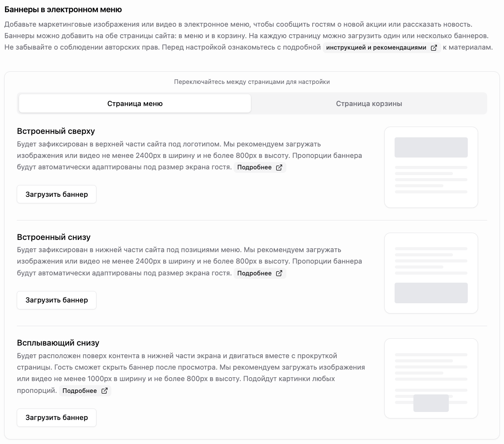The width and height of the screenshot is (504, 444).
Task: Switch to the 'Страница корзины' tab
Action: [x=369, y=103]
